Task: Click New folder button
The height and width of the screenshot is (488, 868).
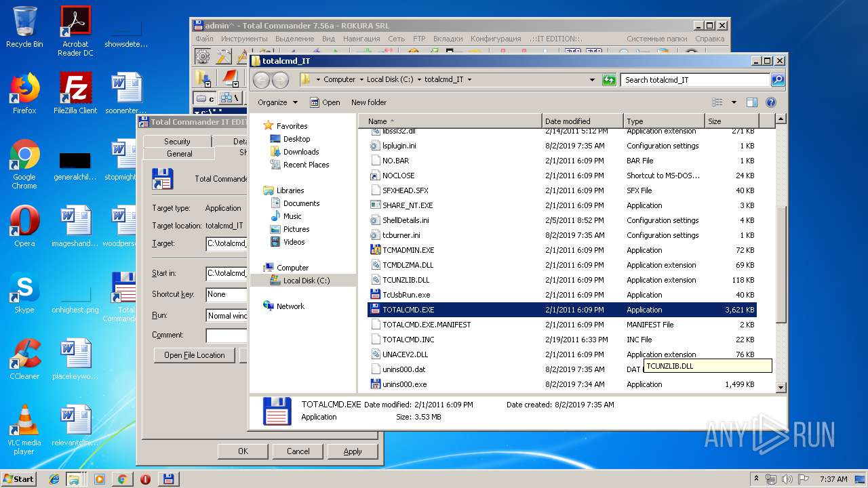Action: pyautogui.click(x=369, y=102)
